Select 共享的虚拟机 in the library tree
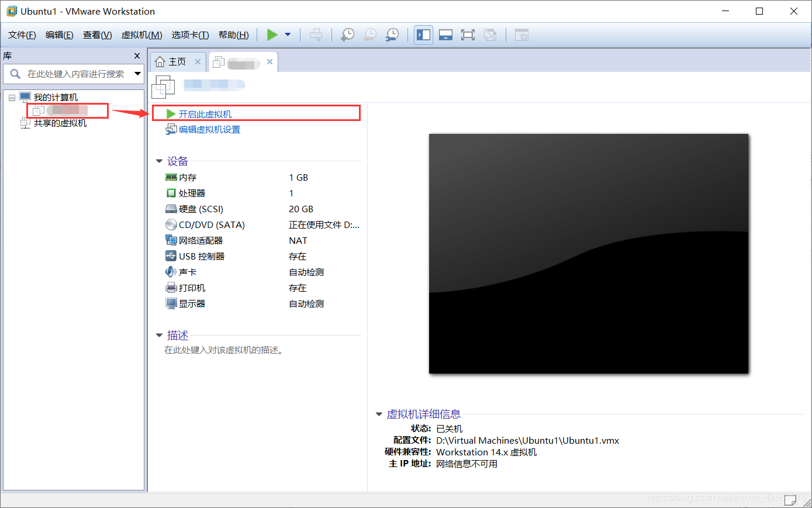 point(60,123)
